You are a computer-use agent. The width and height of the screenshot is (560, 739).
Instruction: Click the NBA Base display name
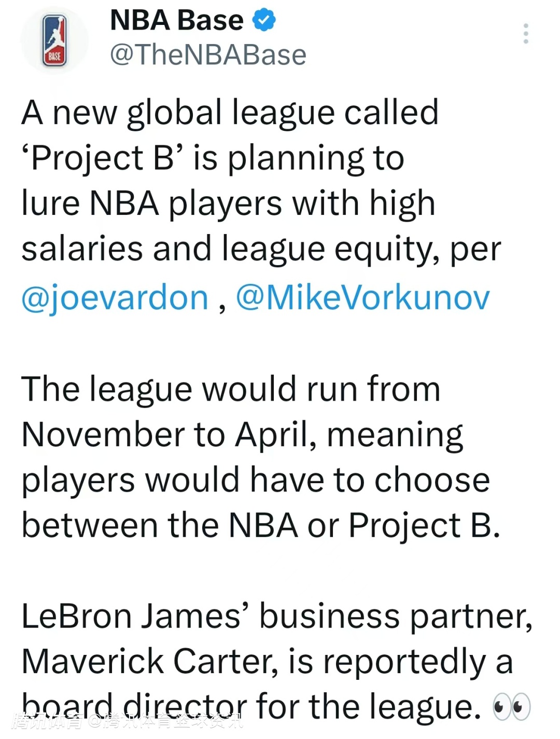[x=176, y=21]
